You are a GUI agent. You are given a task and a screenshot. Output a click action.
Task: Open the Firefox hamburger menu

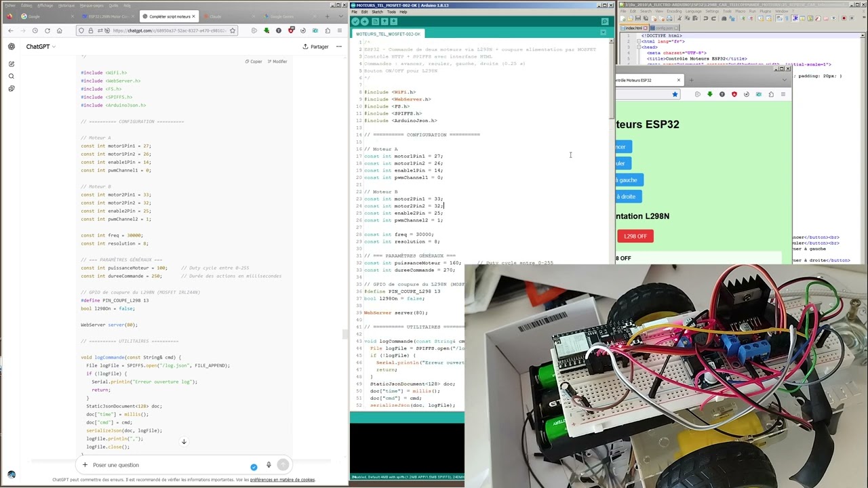click(x=340, y=30)
